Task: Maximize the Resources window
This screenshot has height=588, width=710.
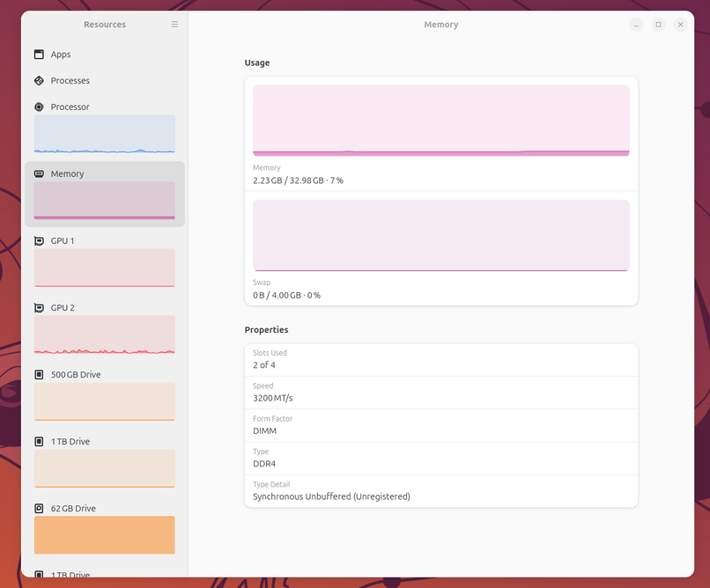Action: (658, 25)
